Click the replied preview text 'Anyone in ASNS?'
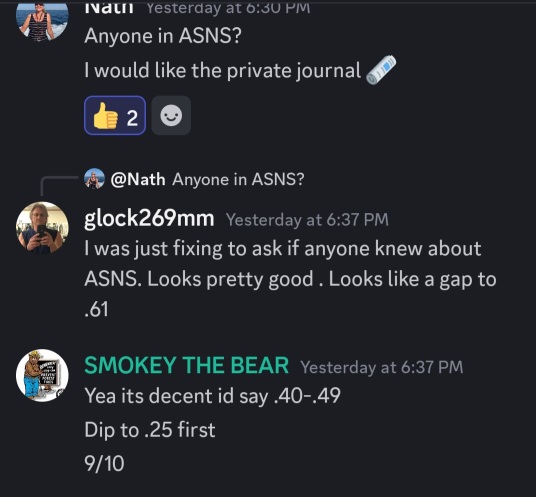The width and height of the screenshot is (536, 497). (238, 179)
